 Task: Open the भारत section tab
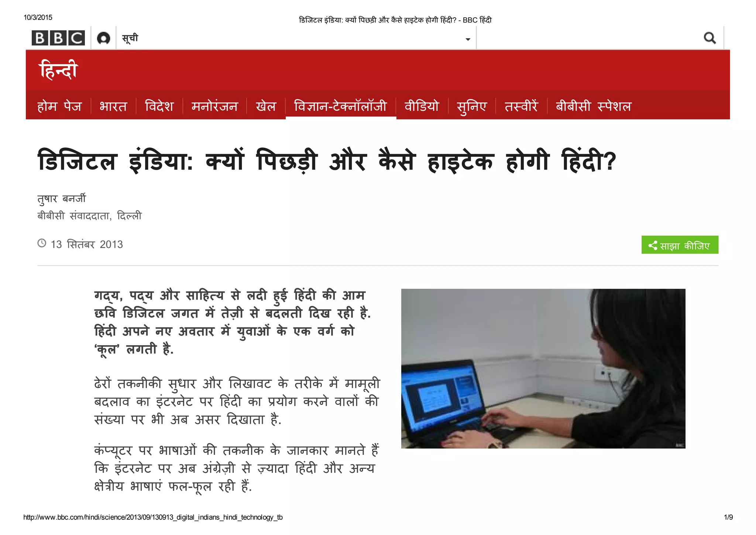point(113,106)
